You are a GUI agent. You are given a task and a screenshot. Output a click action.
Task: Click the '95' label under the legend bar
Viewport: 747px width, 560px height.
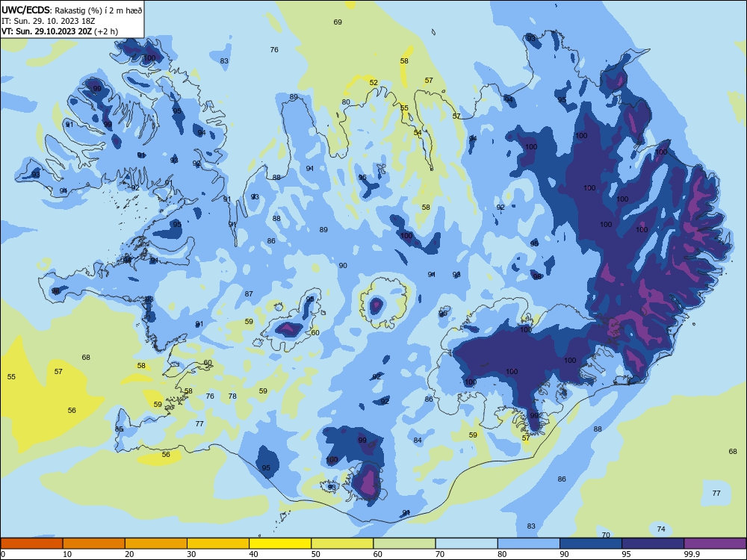(626, 554)
